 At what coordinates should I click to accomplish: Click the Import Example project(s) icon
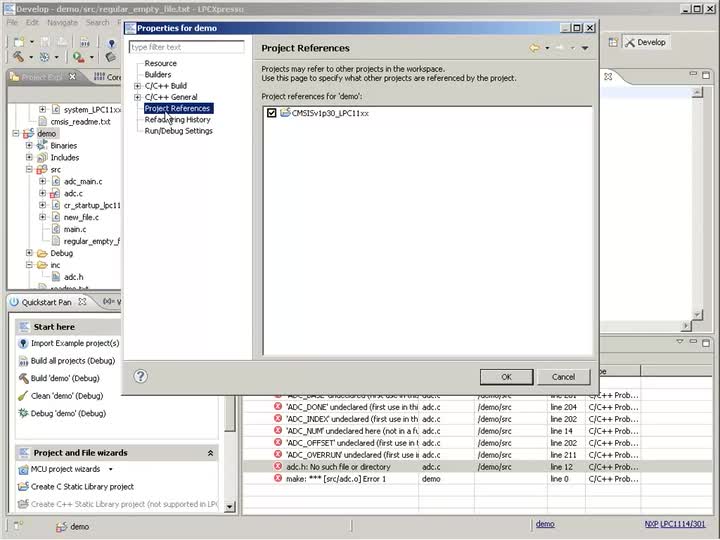pos(22,343)
